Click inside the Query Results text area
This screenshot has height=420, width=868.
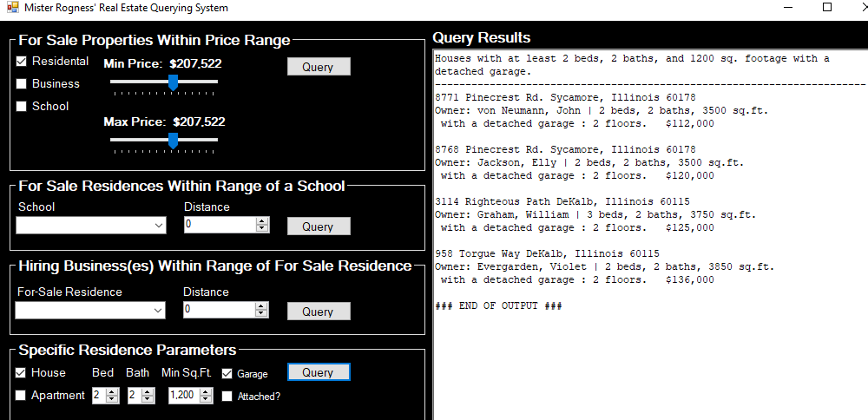[x=649, y=364]
